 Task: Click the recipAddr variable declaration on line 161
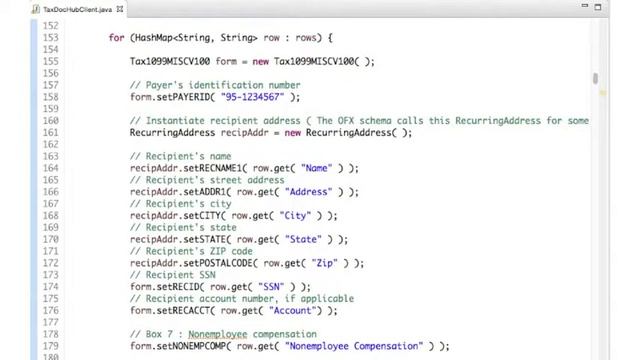click(244, 133)
